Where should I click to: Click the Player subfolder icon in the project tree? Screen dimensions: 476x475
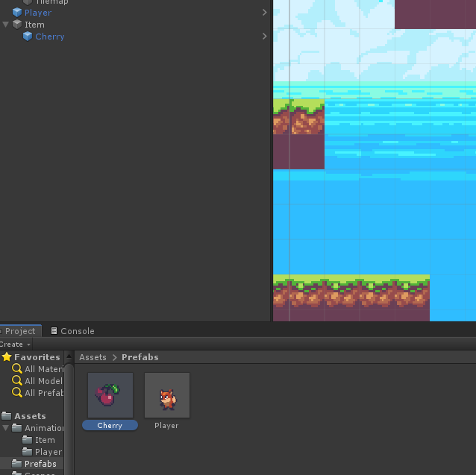[28, 452]
